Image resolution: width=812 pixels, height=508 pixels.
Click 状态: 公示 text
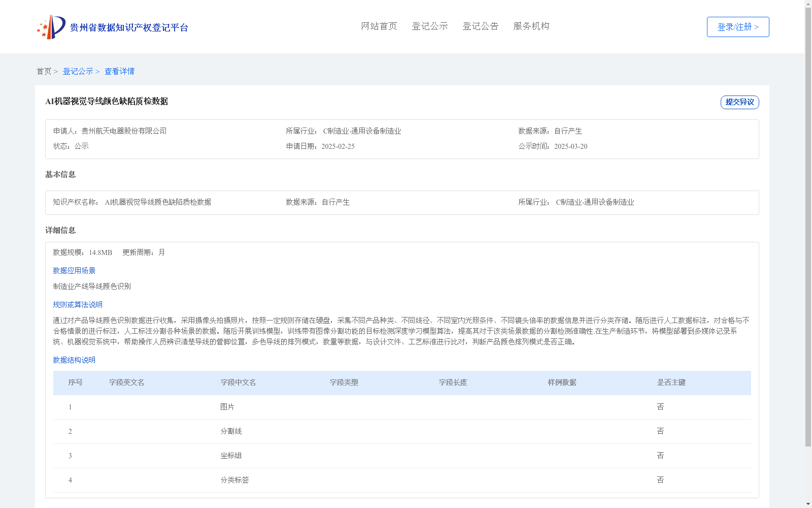click(x=71, y=146)
